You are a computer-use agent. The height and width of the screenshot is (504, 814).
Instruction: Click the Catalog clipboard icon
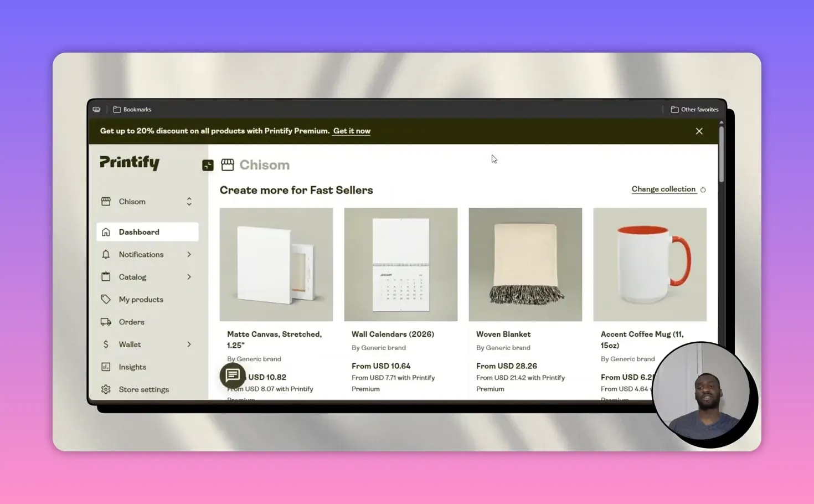106,277
